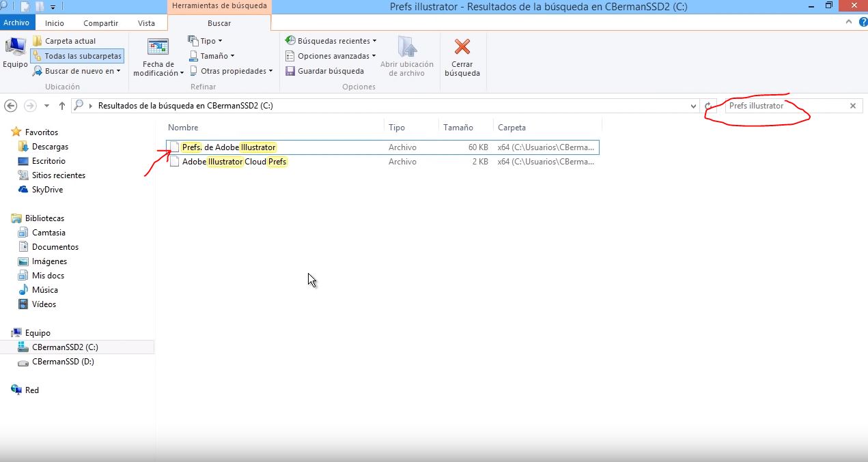This screenshot has width=868, height=462.
Task: Select file Adobe Illustrator Cloud Prefs
Action: click(234, 162)
